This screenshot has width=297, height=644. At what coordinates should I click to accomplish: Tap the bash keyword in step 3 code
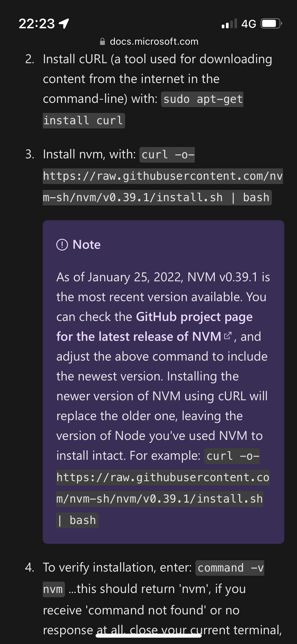pyautogui.click(x=256, y=197)
